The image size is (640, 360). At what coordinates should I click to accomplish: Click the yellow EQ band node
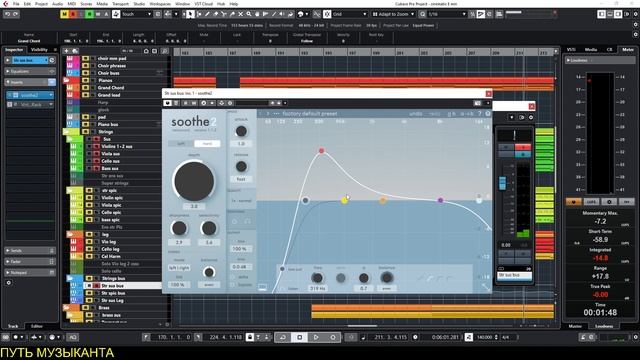pos(344,200)
